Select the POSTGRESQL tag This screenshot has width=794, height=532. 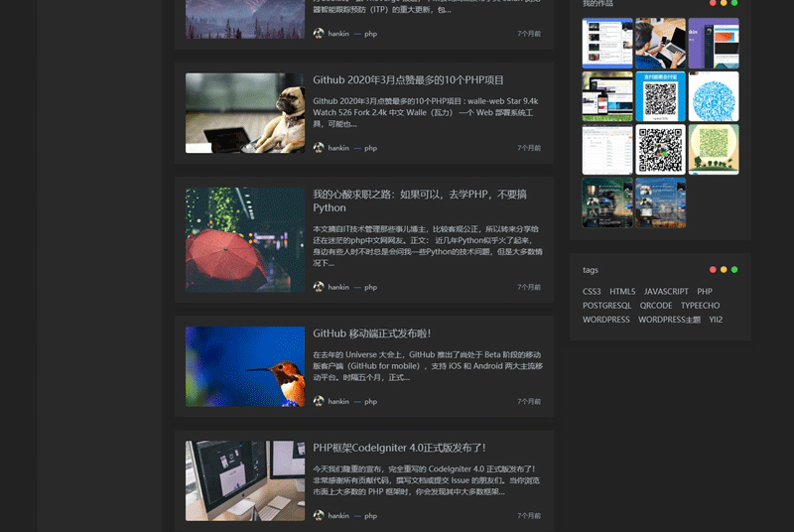point(606,306)
